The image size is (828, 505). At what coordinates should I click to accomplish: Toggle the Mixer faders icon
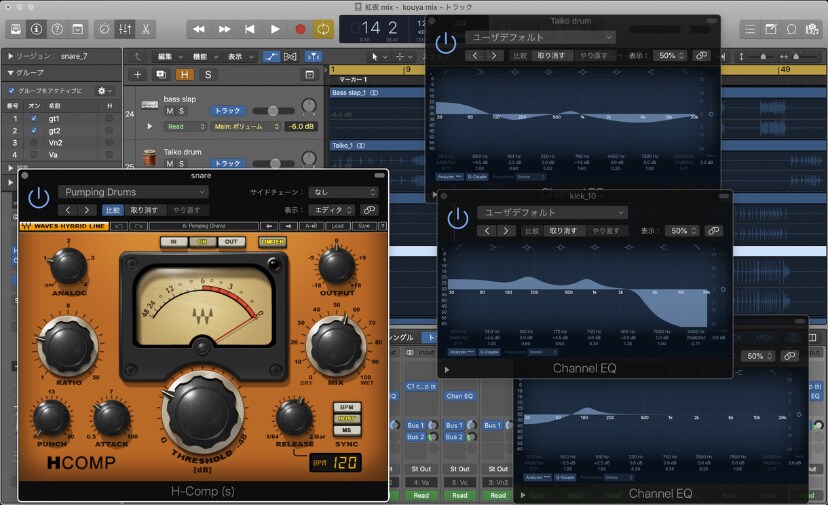(125, 29)
